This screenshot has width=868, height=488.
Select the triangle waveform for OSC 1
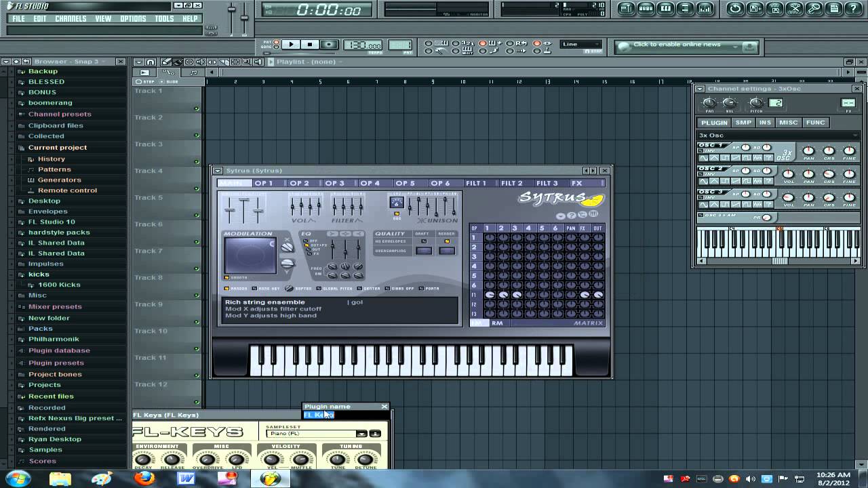pyautogui.click(x=714, y=157)
